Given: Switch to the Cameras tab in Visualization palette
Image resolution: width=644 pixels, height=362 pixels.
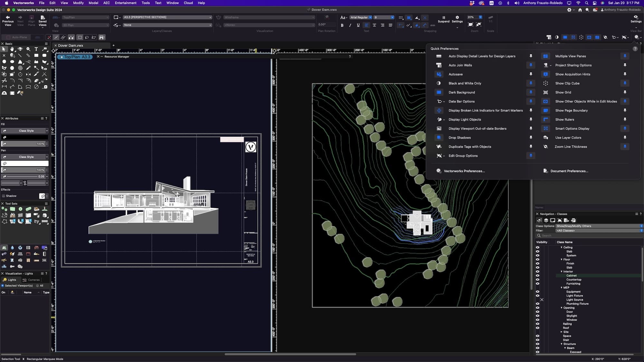Looking at the screenshot, I should pos(31,280).
